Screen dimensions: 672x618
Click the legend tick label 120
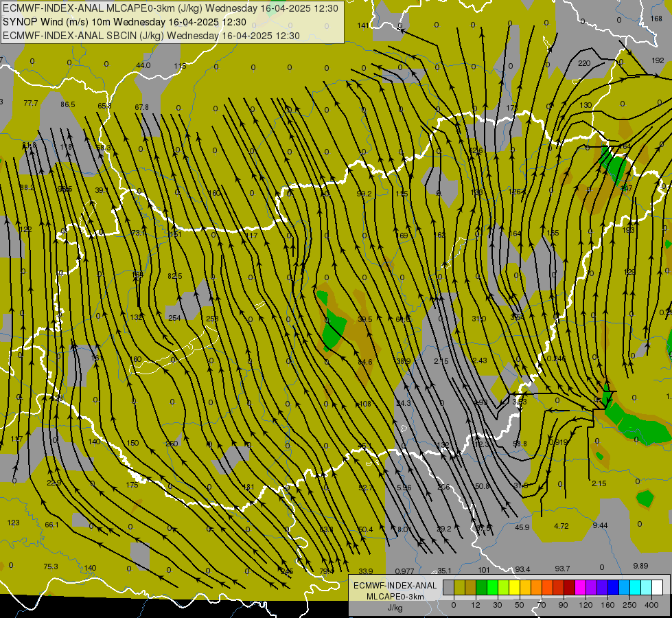[586, 605]
